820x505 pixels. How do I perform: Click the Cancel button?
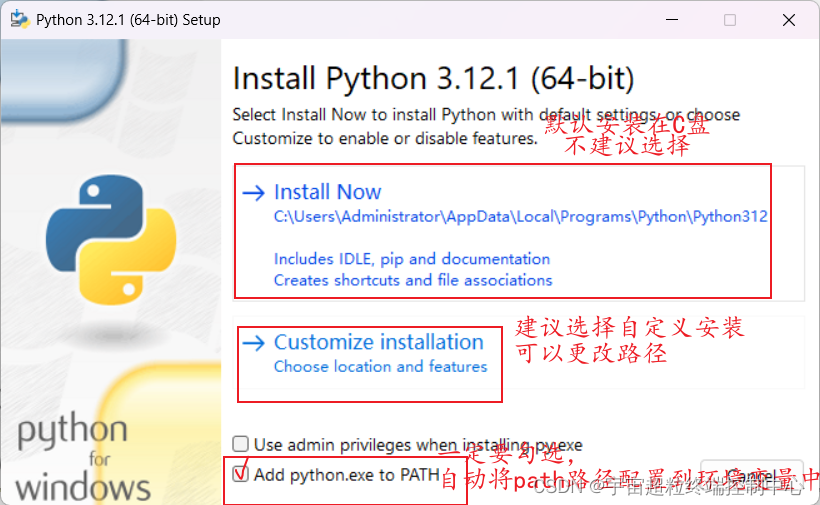[751, 476]
